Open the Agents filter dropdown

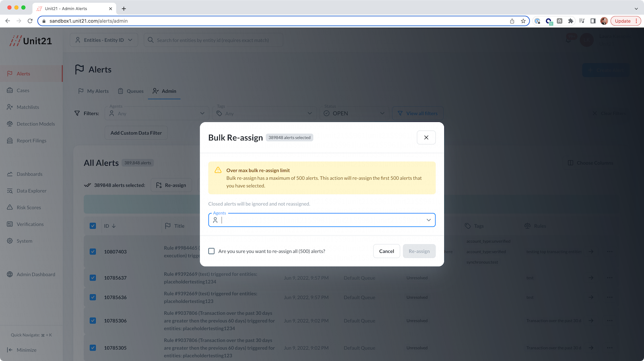click(157, 113)
